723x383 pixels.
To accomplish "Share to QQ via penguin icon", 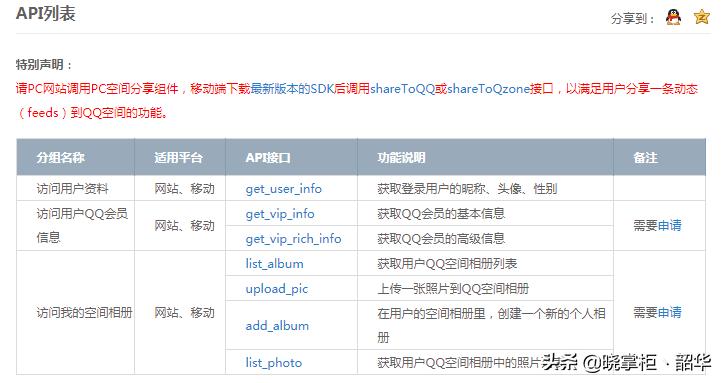I will tap(673, 18).
